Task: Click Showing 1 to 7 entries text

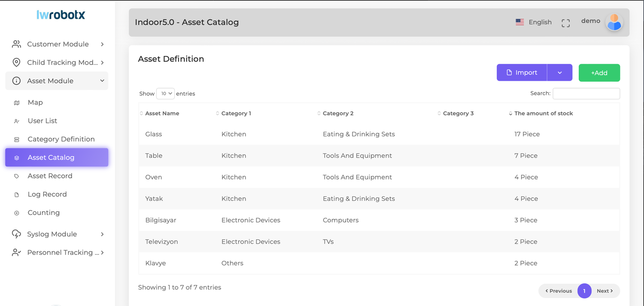Action: 179,288
